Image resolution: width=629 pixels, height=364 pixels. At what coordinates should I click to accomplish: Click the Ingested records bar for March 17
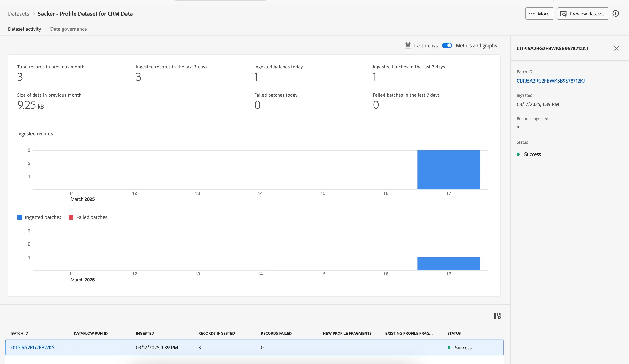click(x=449, y=170)
